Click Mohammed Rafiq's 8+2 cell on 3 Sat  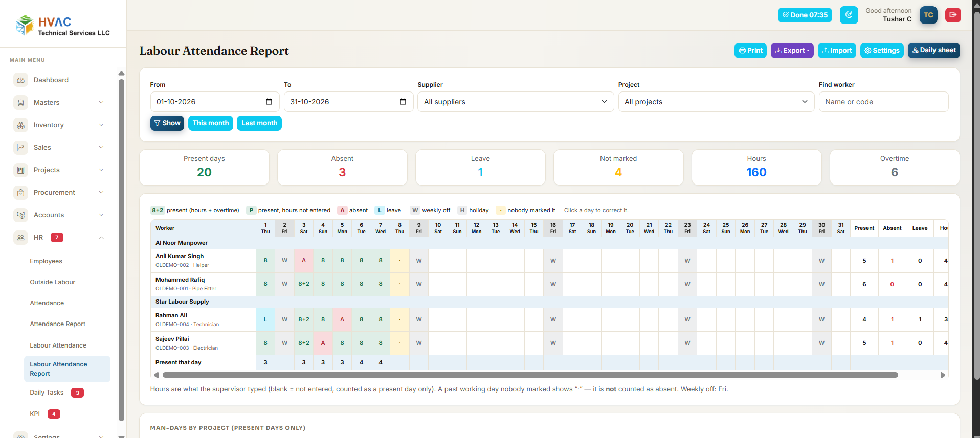point(304,284)
